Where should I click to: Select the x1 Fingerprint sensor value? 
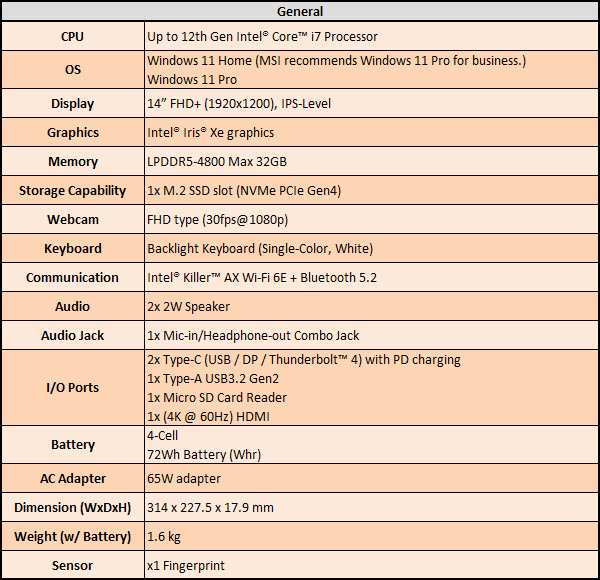[186, 566]
